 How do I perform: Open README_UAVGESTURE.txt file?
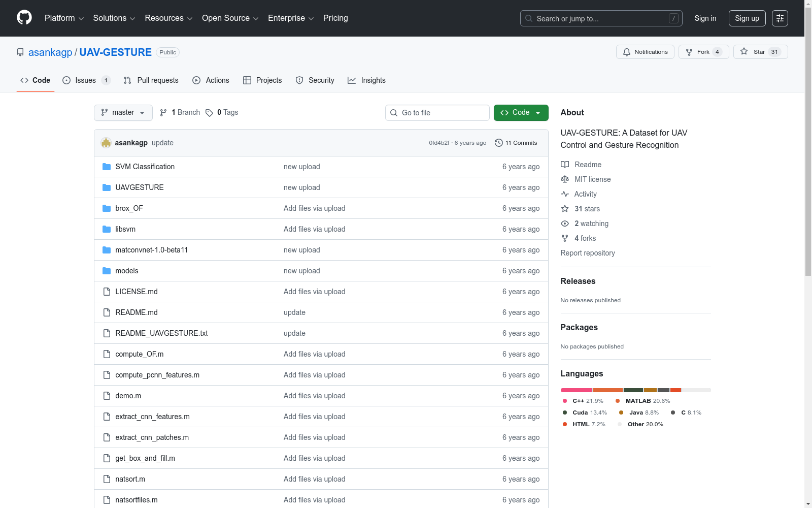(161, 333)
